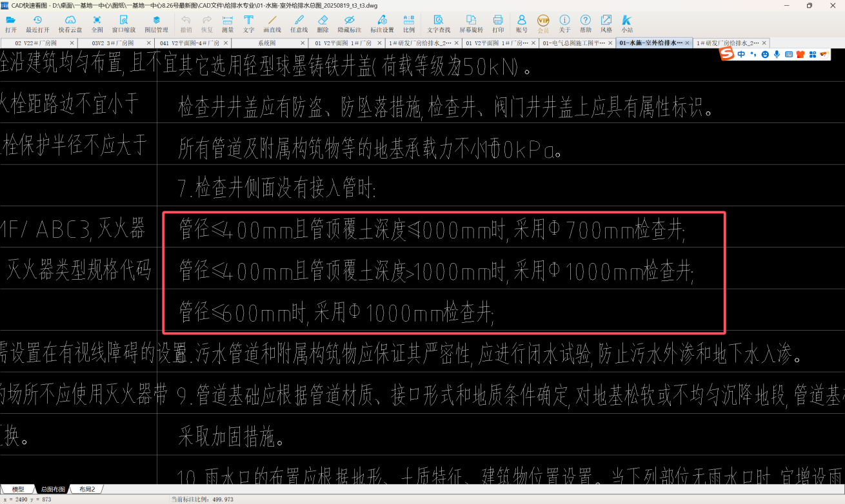Close the 02 V22#厂房图 tab

point(70,43)
